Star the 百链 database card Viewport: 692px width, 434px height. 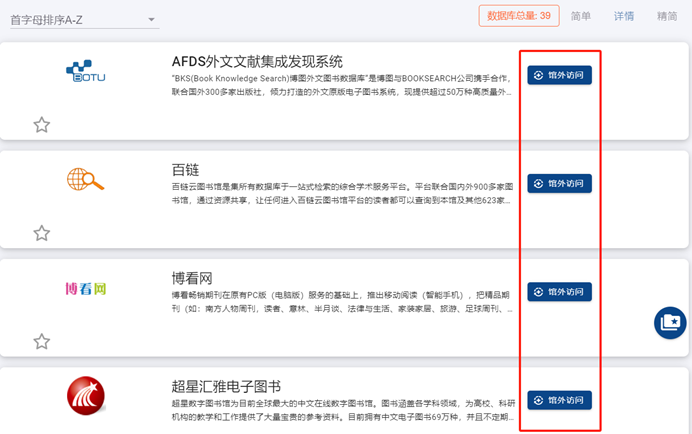pyautogui.click(x=42, y=233)
